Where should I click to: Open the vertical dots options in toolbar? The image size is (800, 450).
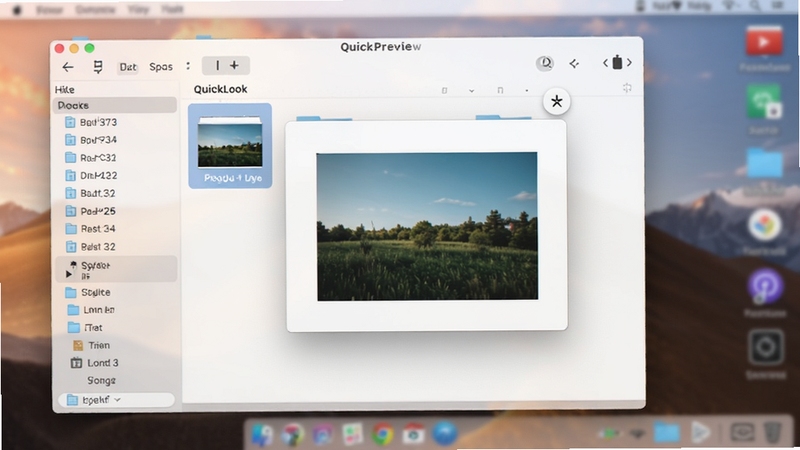click(188, 66)
